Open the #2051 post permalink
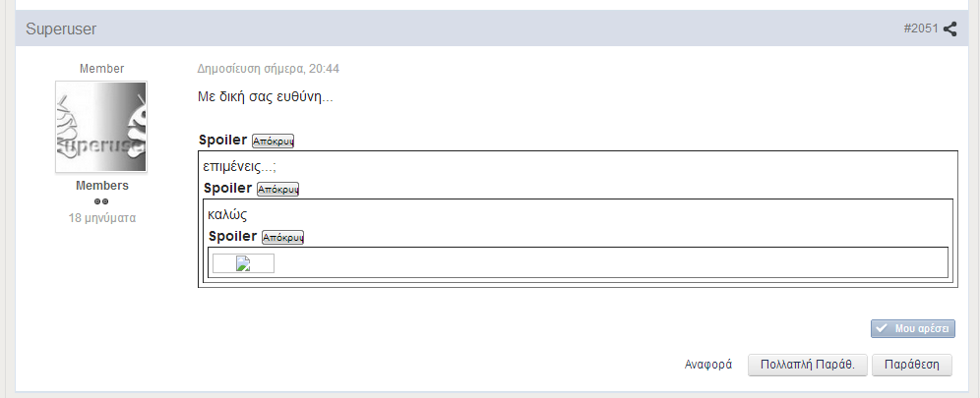This screenshot has height=398, width=980. [921, 28]
